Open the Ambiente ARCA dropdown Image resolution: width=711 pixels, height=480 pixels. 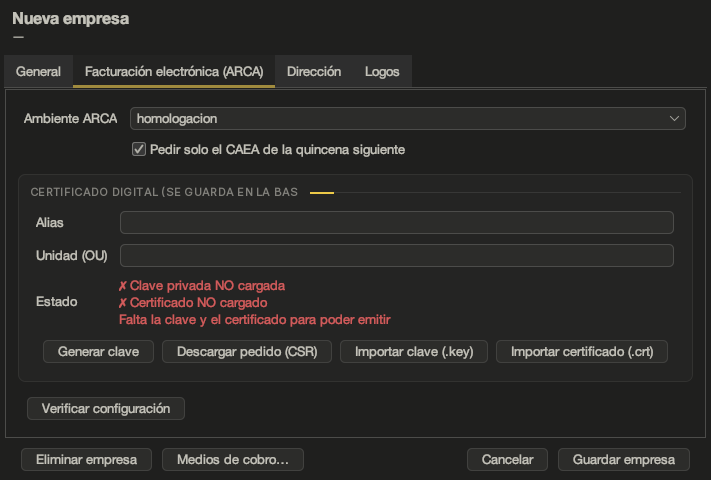[x=408, y=118]
